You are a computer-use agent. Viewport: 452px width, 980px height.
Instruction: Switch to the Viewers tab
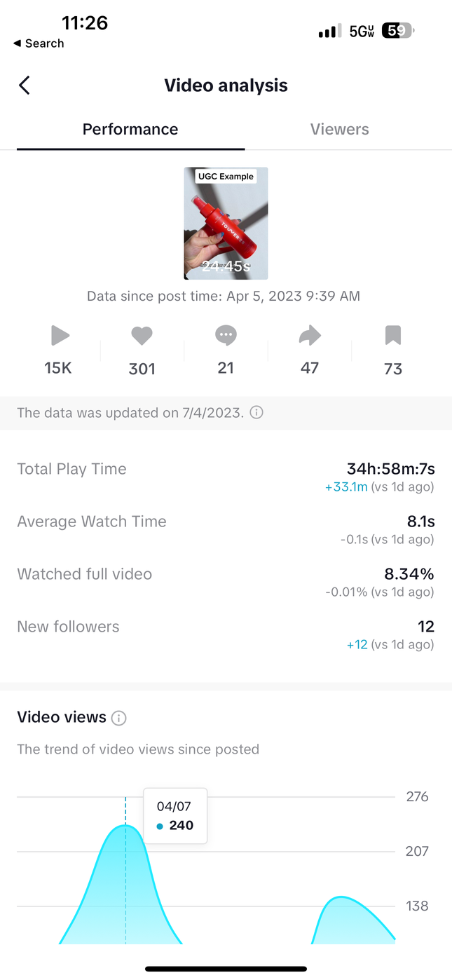click(339, 130)
